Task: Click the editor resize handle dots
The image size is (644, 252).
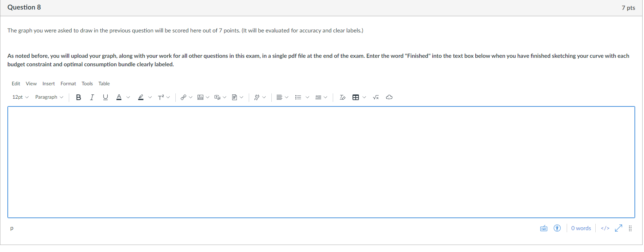Action: point(630,228)
